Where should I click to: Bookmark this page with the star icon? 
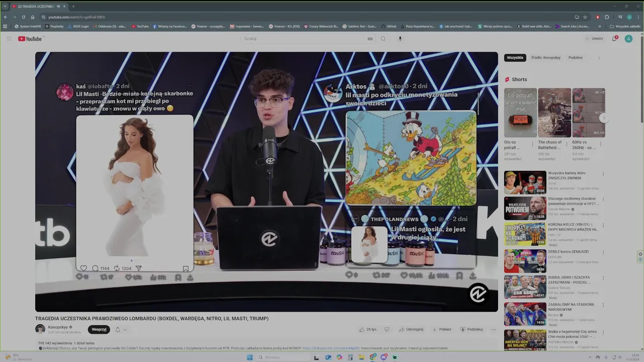(x=585, y=17)
